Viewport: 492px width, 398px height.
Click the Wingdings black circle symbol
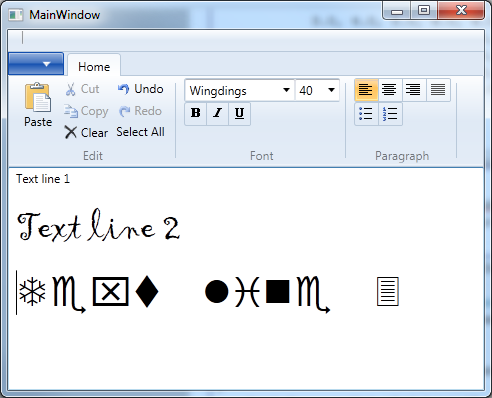(x=217, y=292)
